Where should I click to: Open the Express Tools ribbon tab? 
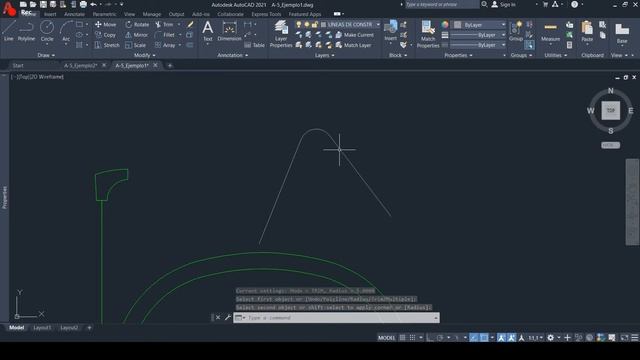click(x=266, y=14)
